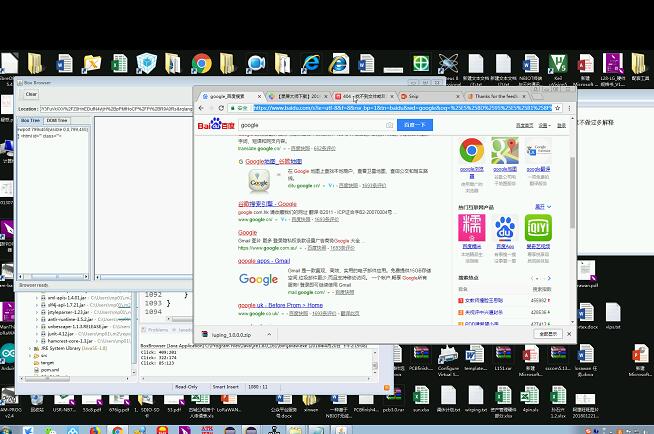The width and height of the screenshot is (654, 434).
Task: Open the blue cube VirtualBox desktop icon
Action: [x=146, y=63]
